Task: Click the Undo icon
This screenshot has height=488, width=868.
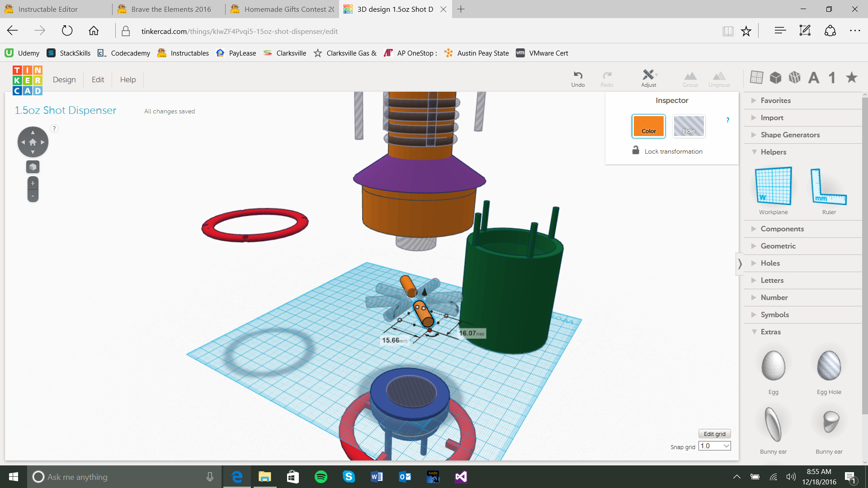Action: (x=578, y=76)
